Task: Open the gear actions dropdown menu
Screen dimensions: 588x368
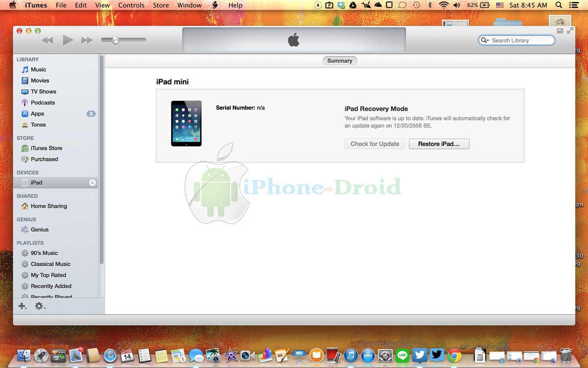Action: 40,306
